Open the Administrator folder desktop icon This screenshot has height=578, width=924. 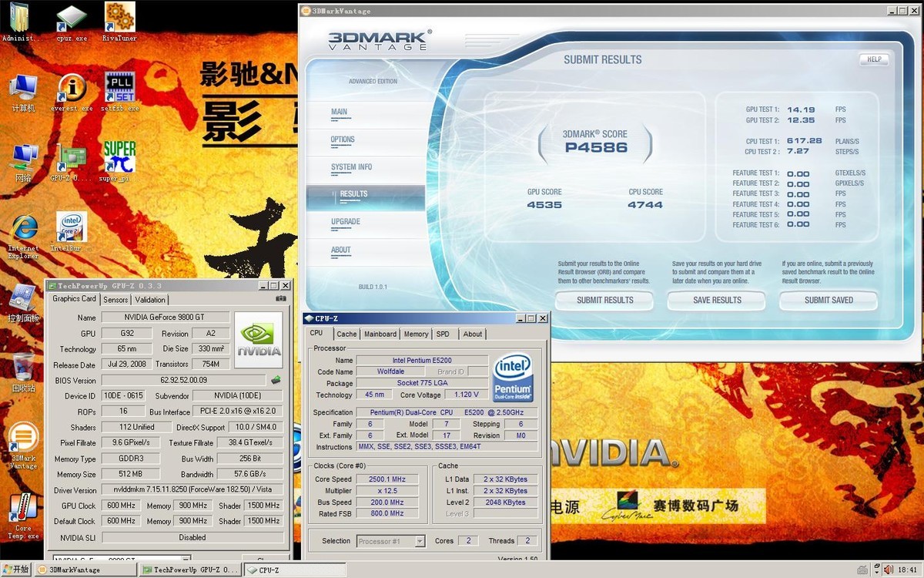pyautogui.click(x=22, y=22)
